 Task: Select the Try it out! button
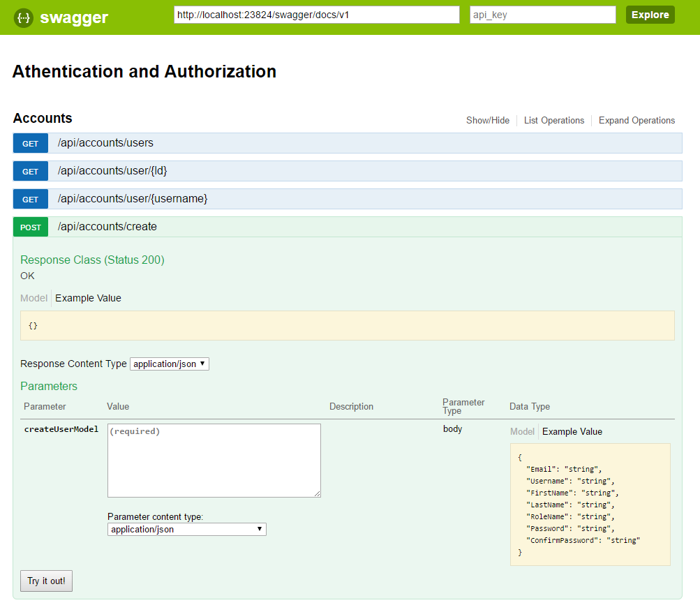pos(45,581)
